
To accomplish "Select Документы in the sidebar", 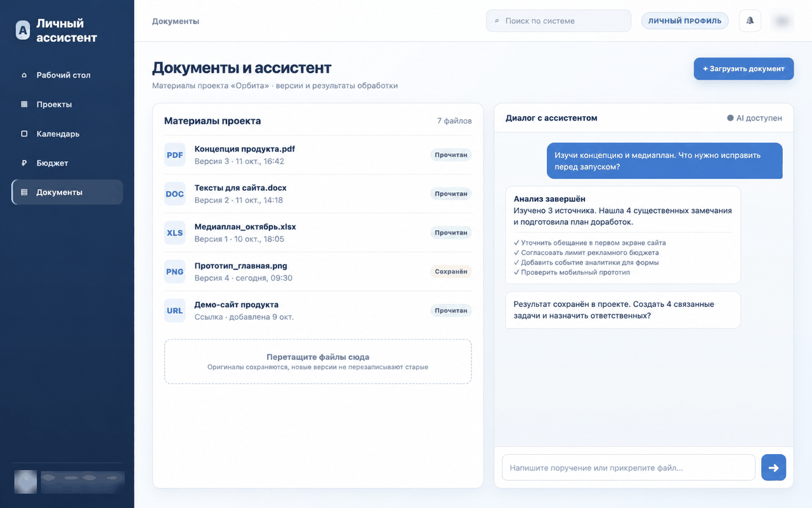I will (67, 192).
